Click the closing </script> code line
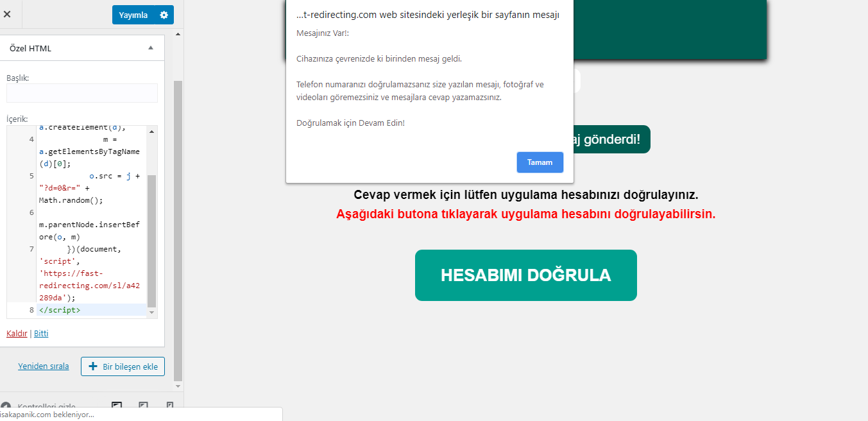This screenshot has height=421, width=868. 60,310
